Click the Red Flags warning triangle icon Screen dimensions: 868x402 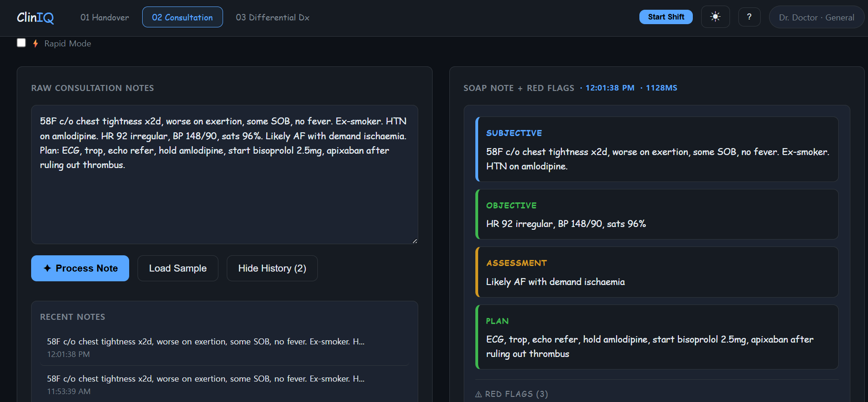pyautogui.click(x=478, y=394)
